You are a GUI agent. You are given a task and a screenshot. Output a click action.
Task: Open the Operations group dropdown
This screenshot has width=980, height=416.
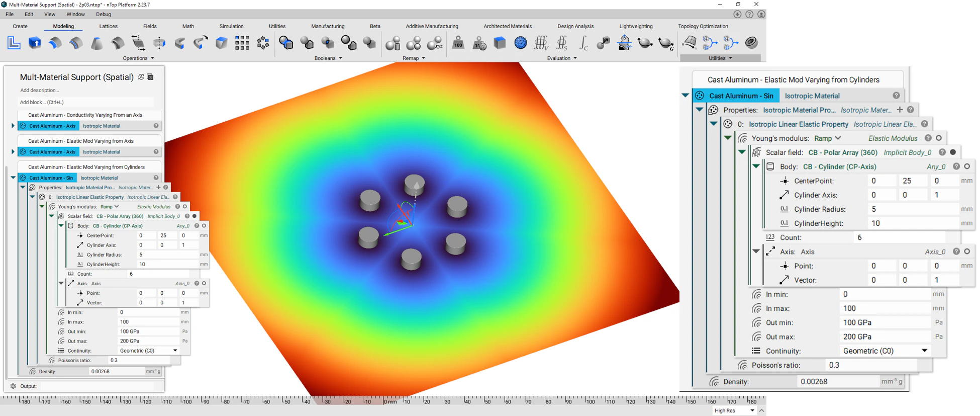tap(138, 58)
